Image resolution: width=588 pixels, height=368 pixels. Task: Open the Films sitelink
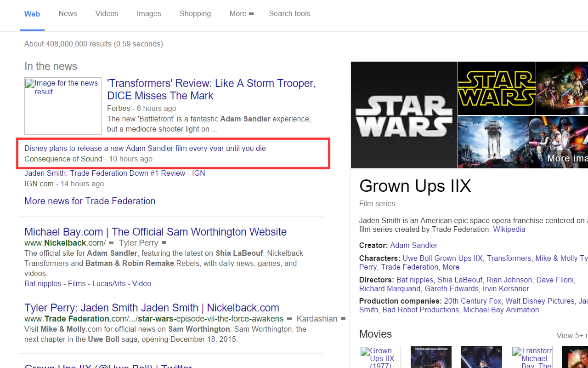pos(77,283)
